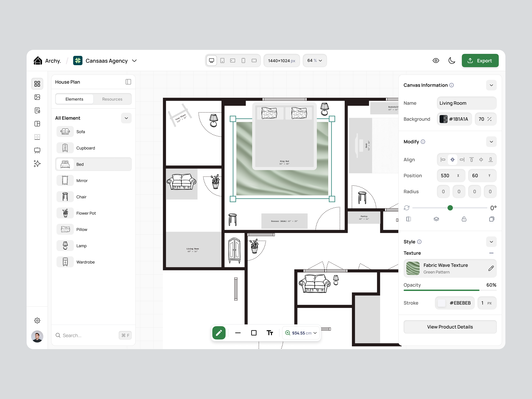Open the All Element category dropdown
Image resolution: width=532 pixels, height=399 pixels.
[126, 118]
